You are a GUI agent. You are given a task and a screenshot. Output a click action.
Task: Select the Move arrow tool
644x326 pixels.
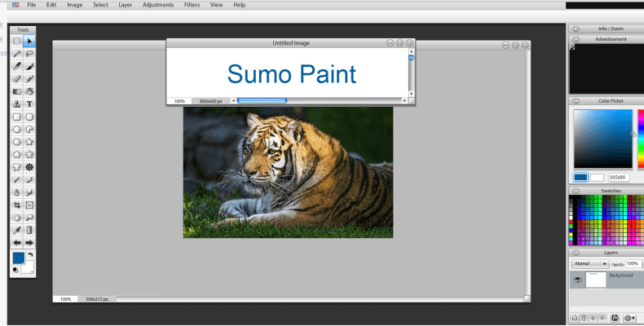pyautogui.click(x=29, y=41)
